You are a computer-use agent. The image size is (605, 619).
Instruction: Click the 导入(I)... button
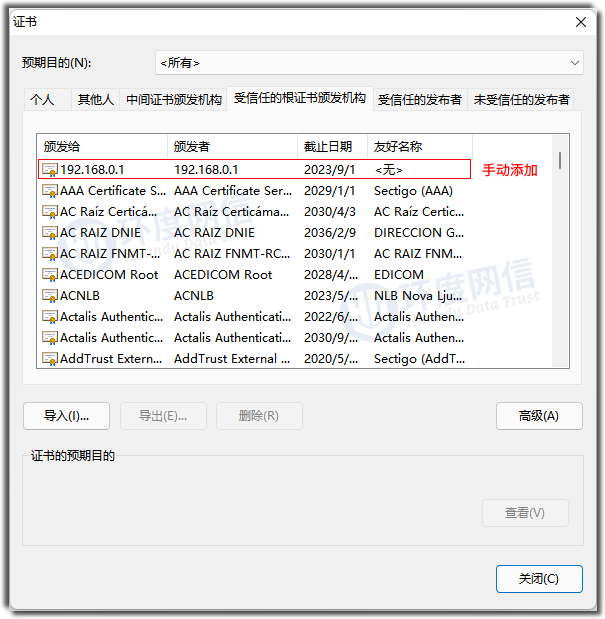[66, 416]
